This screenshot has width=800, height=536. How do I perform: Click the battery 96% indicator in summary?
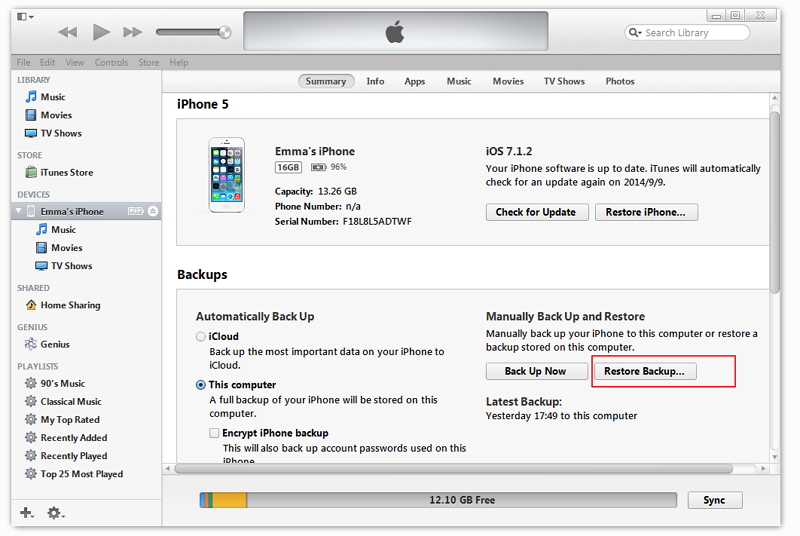click(329, 167)
